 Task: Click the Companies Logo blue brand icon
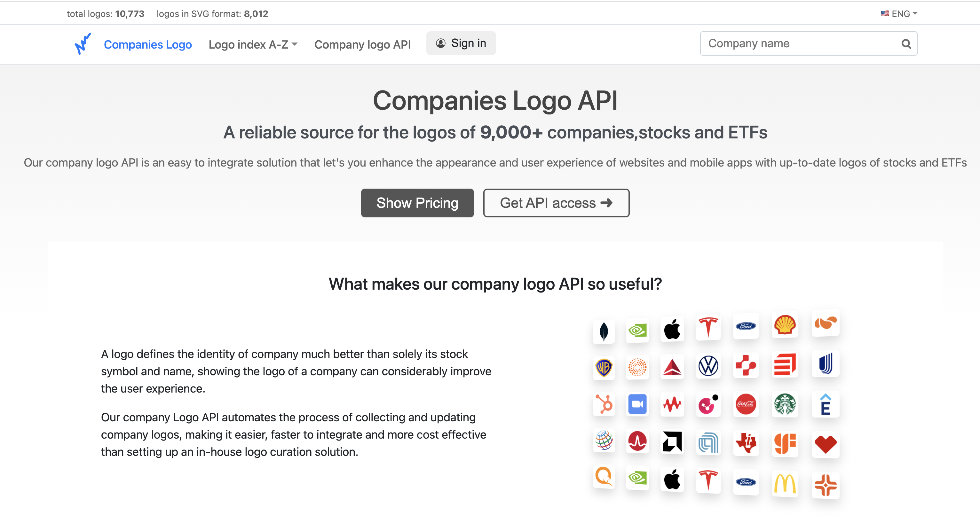(83, 44)
